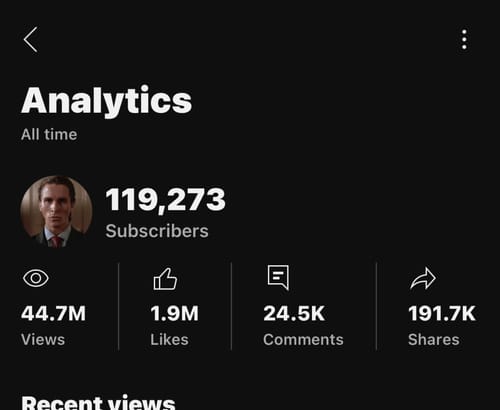This screenshot has width=500, height=410.
Task: Tap the Views label
Action: (43, 340)
